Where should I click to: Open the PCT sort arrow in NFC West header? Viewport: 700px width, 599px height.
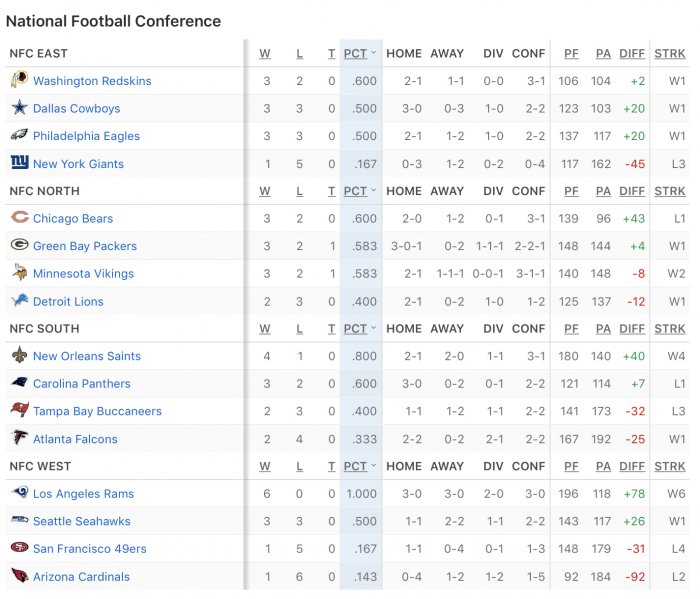point(374,466)
